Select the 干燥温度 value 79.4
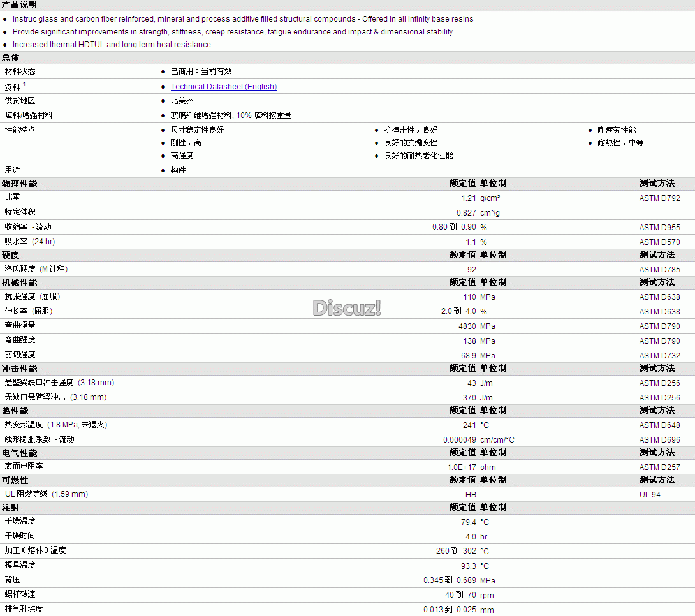The image size is (695, 616). click(469, 522)
